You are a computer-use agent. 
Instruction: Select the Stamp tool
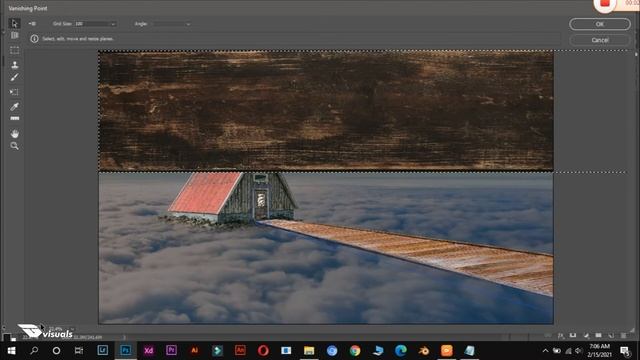pyautogui.click(x=15, y=64)
